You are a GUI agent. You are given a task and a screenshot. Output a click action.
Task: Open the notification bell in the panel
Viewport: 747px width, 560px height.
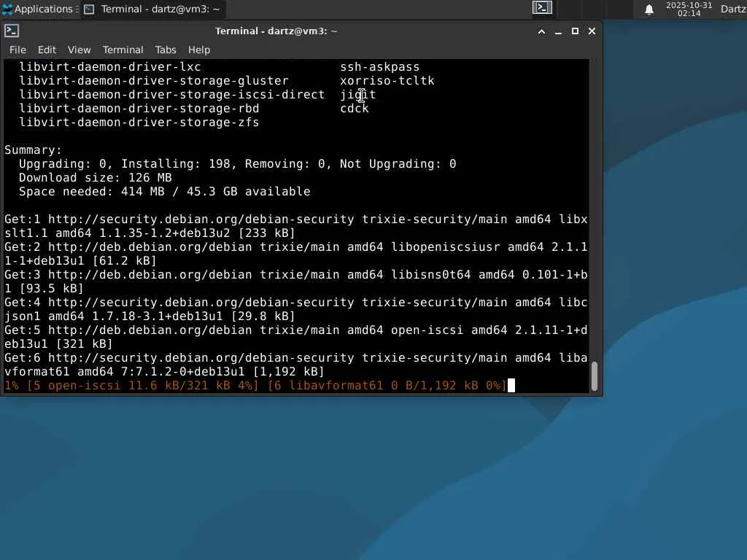649,9
